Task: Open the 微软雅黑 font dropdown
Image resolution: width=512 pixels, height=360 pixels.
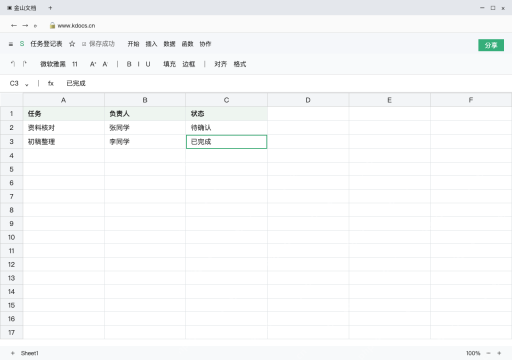Action: tap(53, 64)
